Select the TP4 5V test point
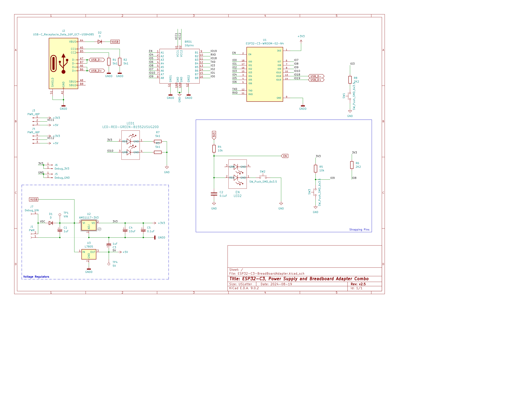The image size is (532, 411). tap(109, 264)
